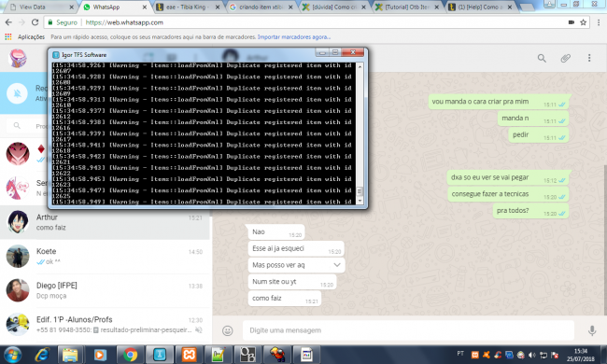Screen dimensions: 607x364
Task: Bookmark page with the star icon
Action: pyautogui.click(x=583, y=22)
